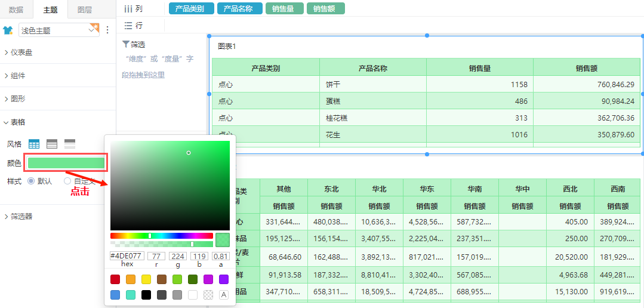The height and width of the screenshot is (308, 644).
Task: Open the light theme dropdown
Action: pos(58,30)
